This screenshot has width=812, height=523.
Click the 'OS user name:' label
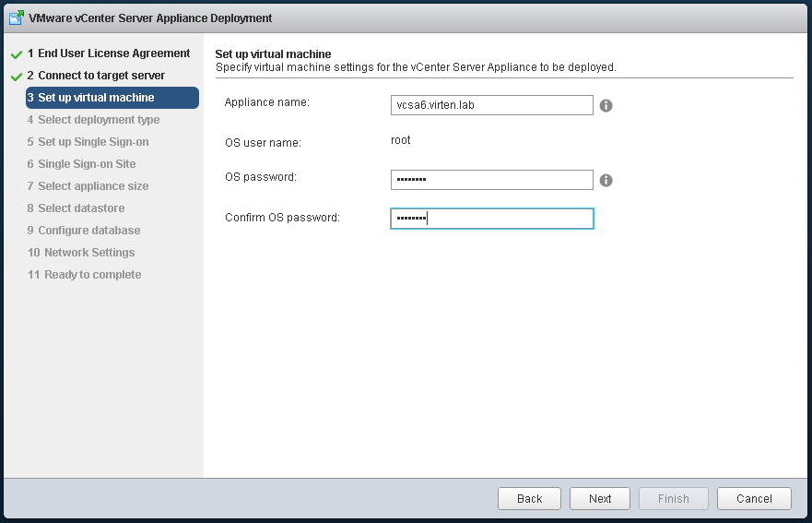click(x=263, y=143)
